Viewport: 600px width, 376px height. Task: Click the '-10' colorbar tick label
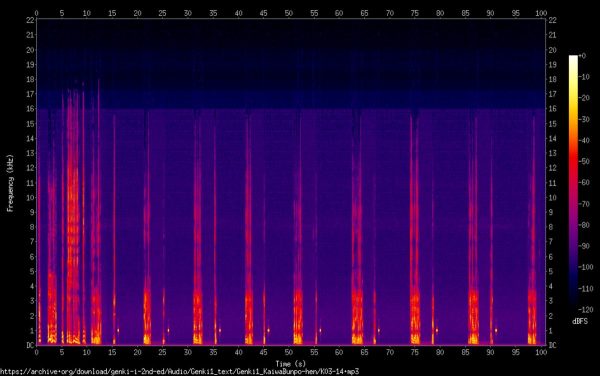(584, 77)
